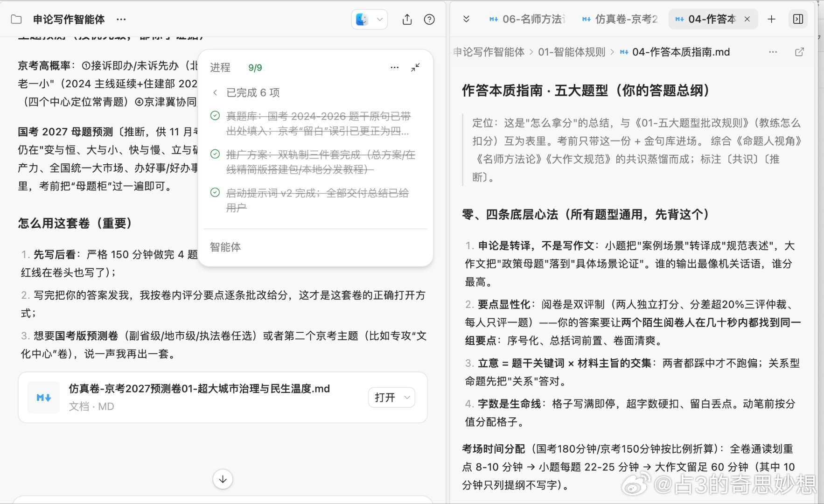Expand the dropdown arrow next to 打开
The width and height of the screenshot is (824, 504).
tap(407, 398)
